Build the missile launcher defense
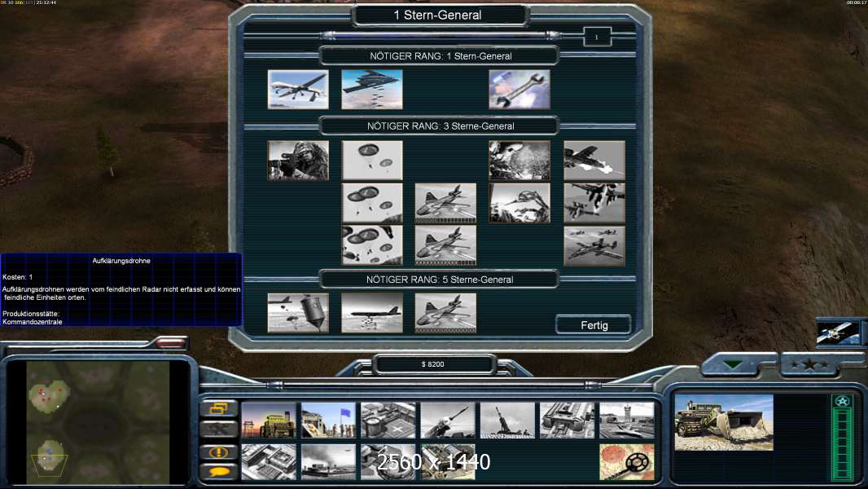The width and height of the screenshot is (868, 489). point(448,421)
